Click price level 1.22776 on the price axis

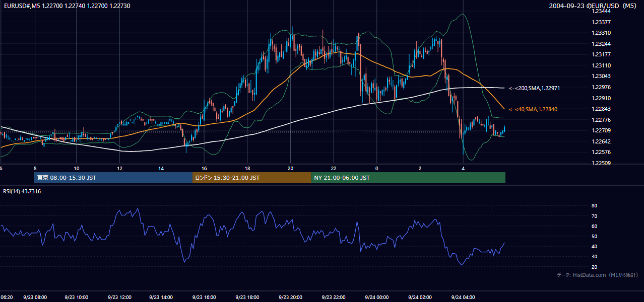point(601,120)
